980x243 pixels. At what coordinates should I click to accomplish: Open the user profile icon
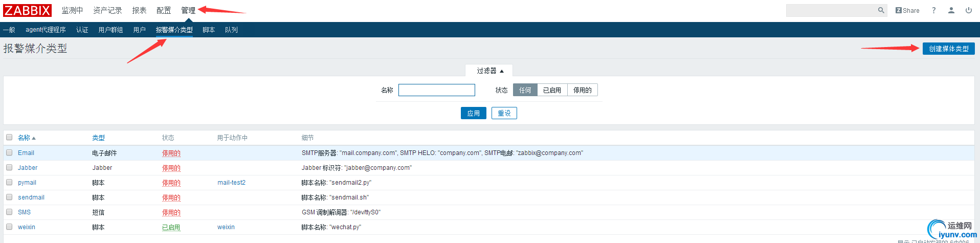(x=951, y=10)
